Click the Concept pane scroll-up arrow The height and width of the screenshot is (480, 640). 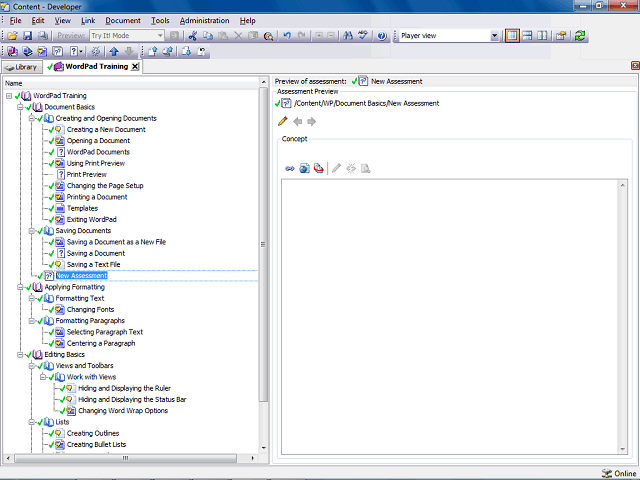pos(622,185)
